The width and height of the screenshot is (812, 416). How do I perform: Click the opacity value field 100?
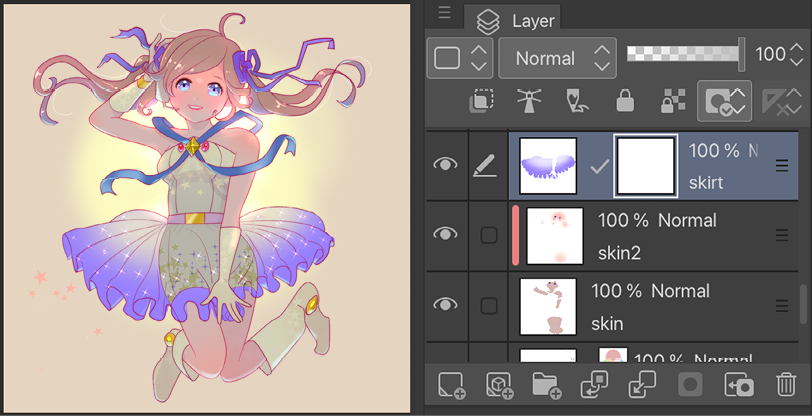coord(770,54)
